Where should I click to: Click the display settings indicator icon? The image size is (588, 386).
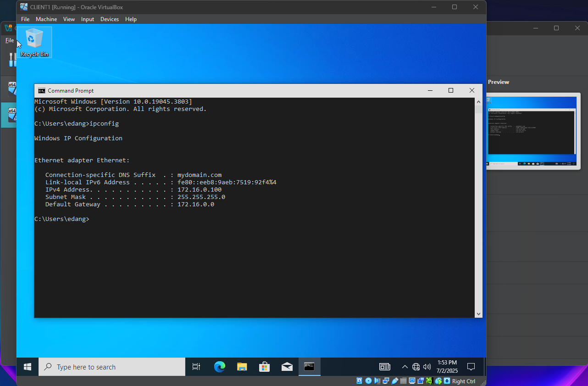(x=412, y=381)
